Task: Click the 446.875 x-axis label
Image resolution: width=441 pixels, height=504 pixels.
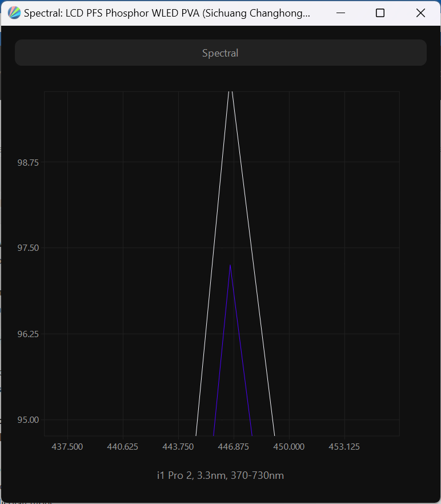Action: pyautogui.click(x=234, y=447)
